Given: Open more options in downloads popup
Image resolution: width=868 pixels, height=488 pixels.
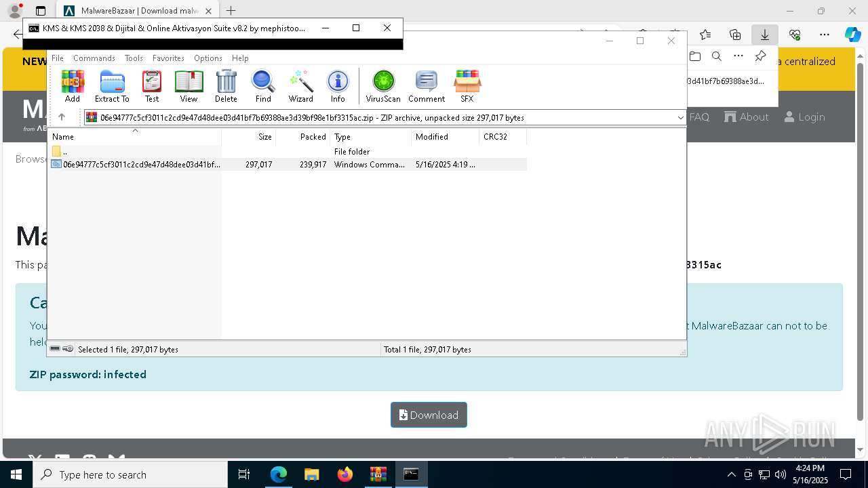Looking at the screenshot, I should [738, 56].
